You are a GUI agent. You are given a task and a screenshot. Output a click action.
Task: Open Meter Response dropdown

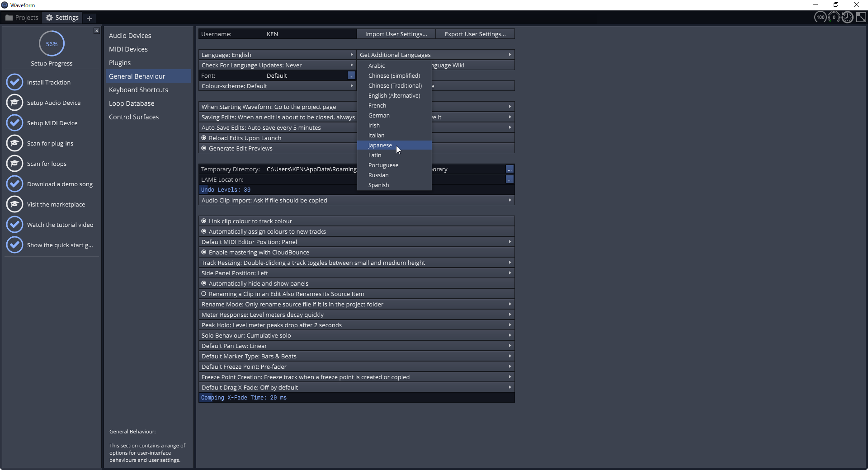[x=356, y=315]
